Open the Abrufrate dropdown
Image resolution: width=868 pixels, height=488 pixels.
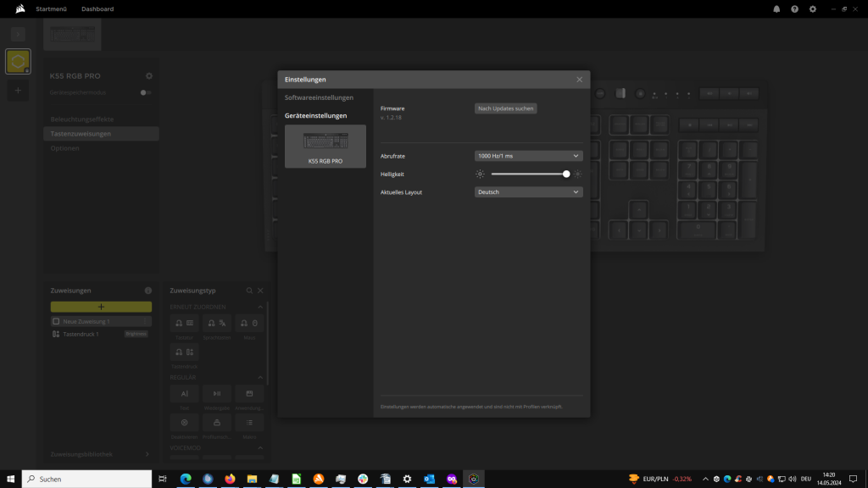point(528,156)
